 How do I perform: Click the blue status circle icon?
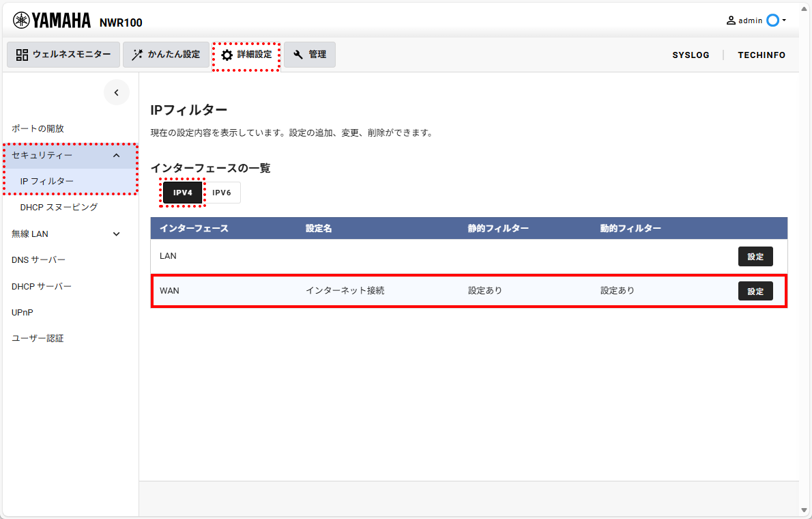(772, 20)
